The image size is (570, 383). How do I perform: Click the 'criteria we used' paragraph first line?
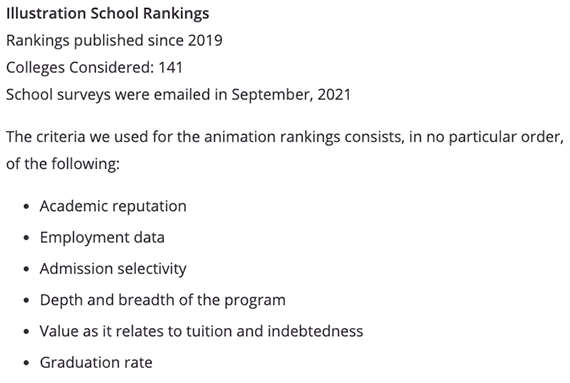pyautogui.click(x=285, y=137)
